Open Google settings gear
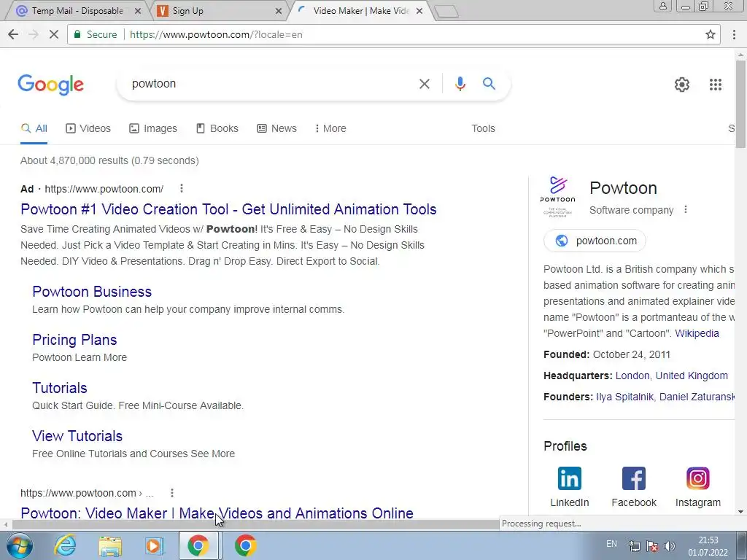 (682, 85)
